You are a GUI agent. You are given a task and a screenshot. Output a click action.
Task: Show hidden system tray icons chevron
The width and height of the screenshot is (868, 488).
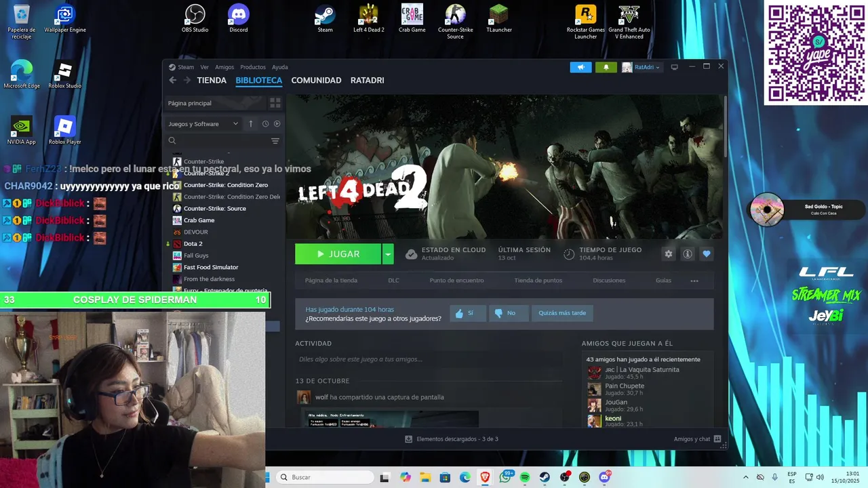pos(746,477)
